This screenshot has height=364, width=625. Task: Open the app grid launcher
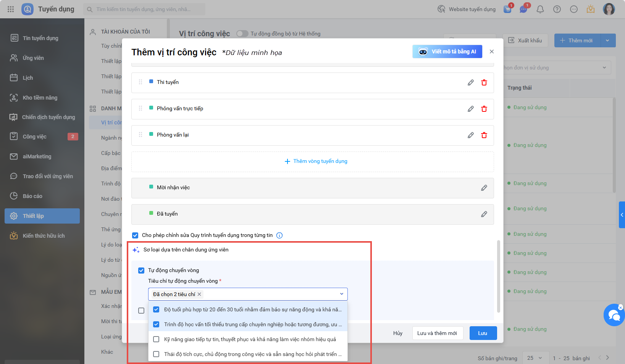11,9
